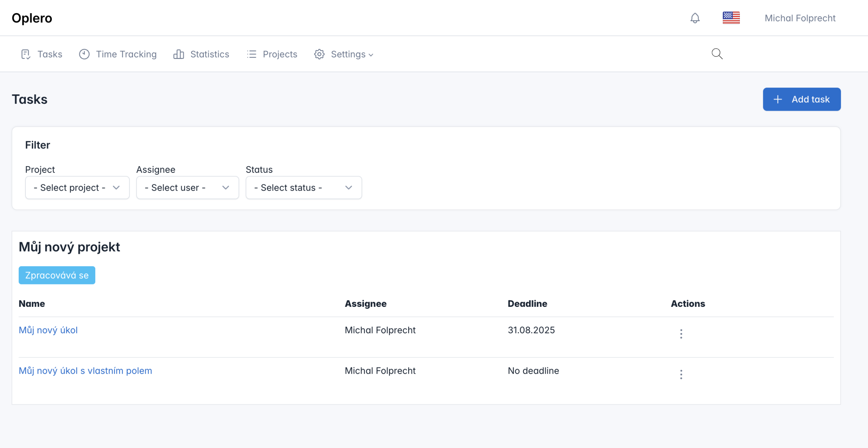Open the Statistics menu item
Image resolution: width=868 pixels, height=448 pixels.
(x=210, y=54)
